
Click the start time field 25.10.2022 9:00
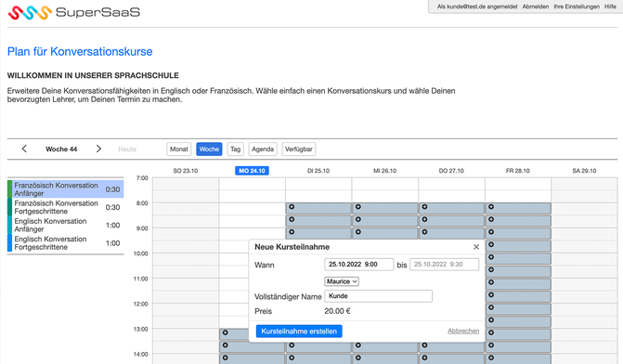(x=358, y=265)
